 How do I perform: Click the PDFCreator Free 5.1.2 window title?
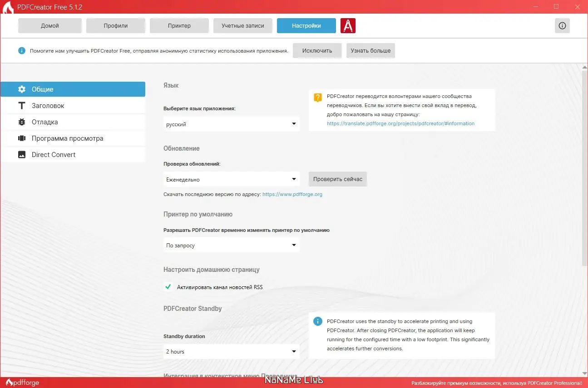click(x=50, y=8)
